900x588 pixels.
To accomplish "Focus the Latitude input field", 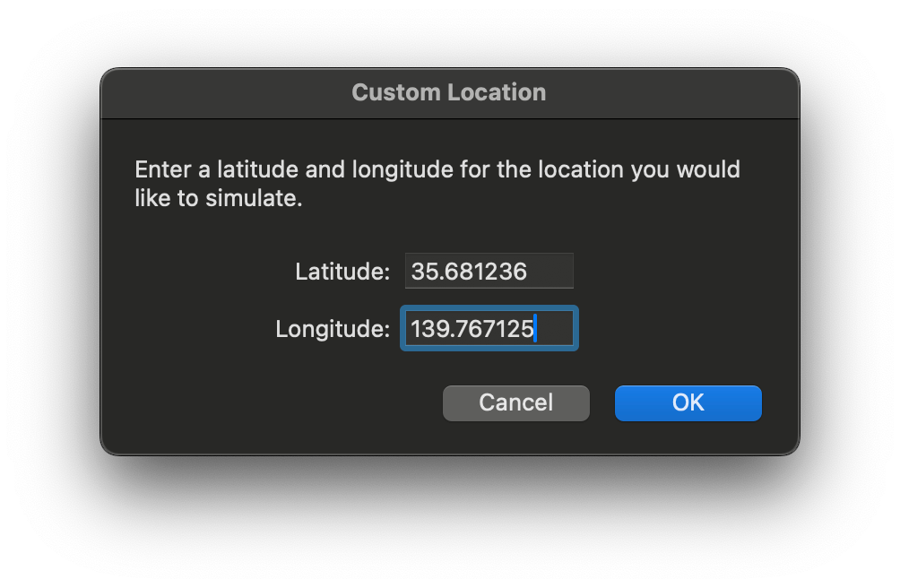I will [489, 271].
